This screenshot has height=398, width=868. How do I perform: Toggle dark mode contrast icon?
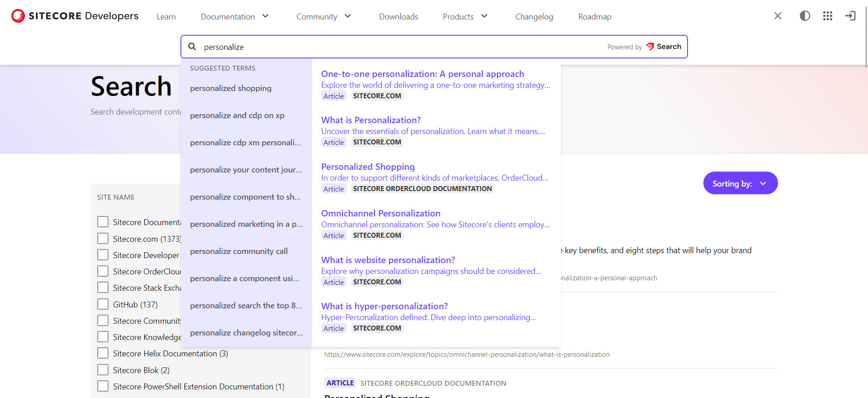[x=805, y=16]
